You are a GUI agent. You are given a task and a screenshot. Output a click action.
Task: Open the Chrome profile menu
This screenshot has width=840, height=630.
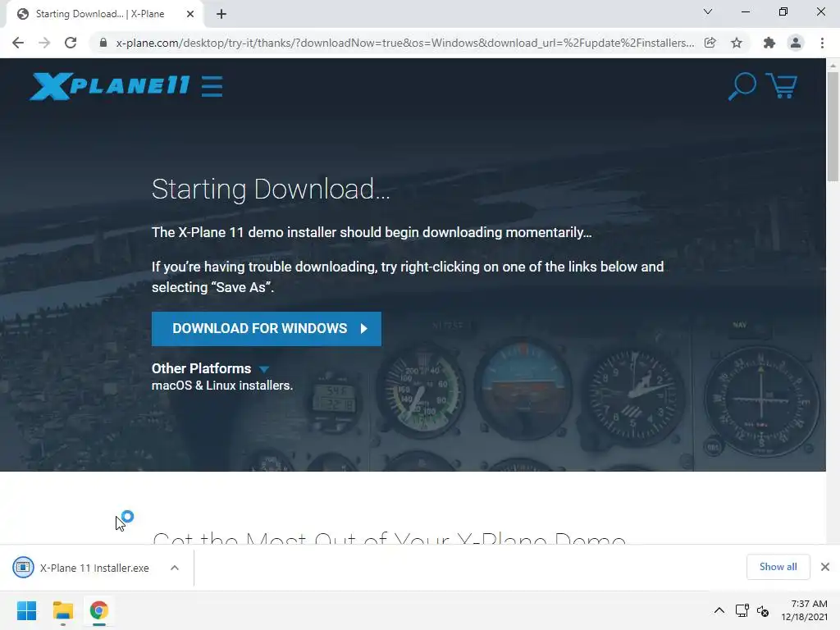tap(796, 43)
